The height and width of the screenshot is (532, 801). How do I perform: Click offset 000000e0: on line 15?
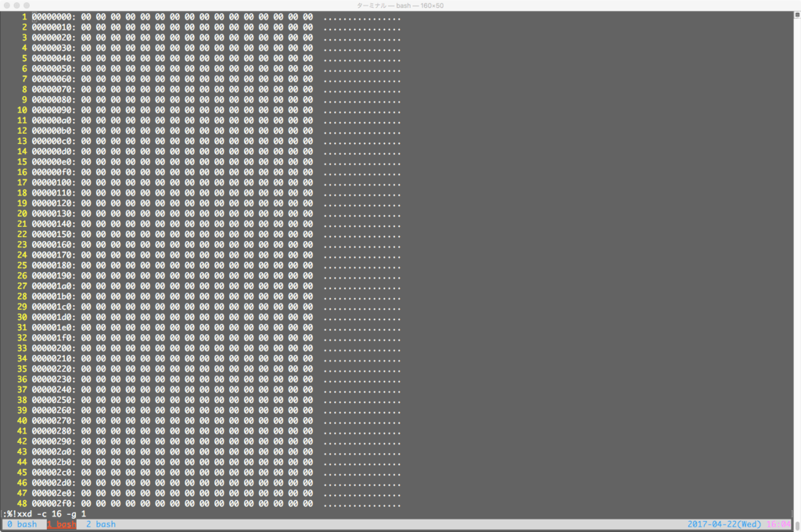pyautogui.click(x=54, y=161)
